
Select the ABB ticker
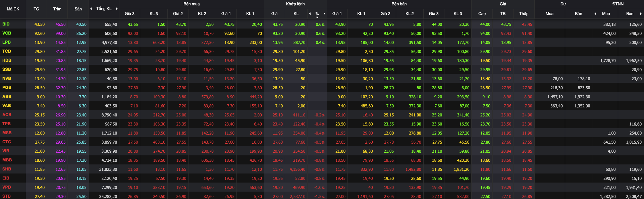point(7,97)
